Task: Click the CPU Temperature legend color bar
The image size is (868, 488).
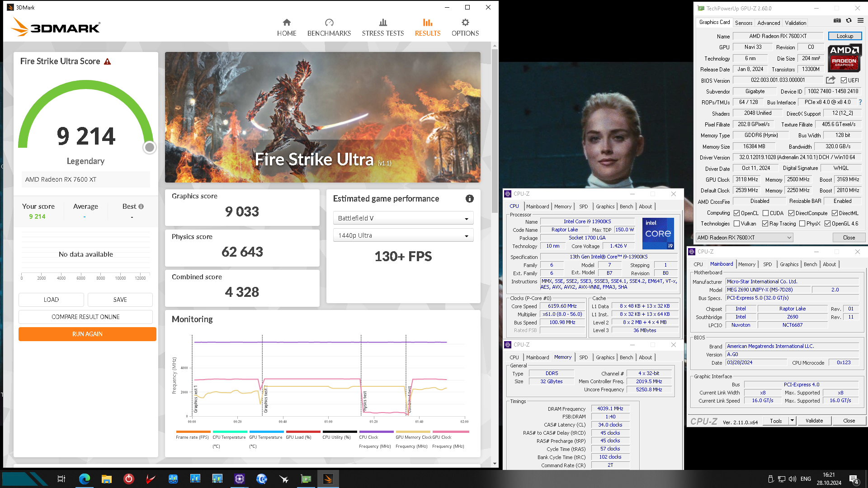Action: point(230,432)
